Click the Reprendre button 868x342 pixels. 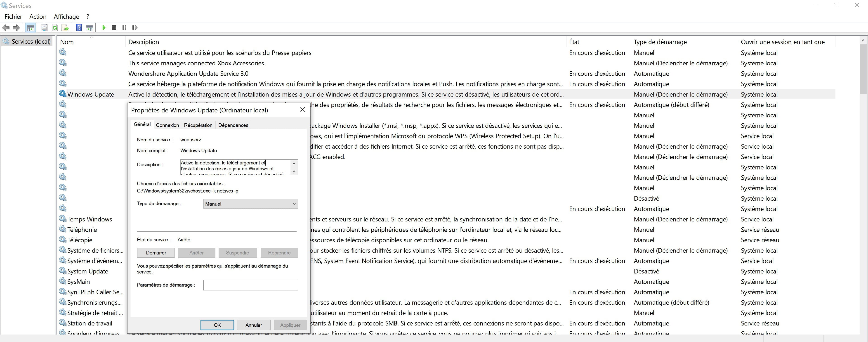[279, 253]
